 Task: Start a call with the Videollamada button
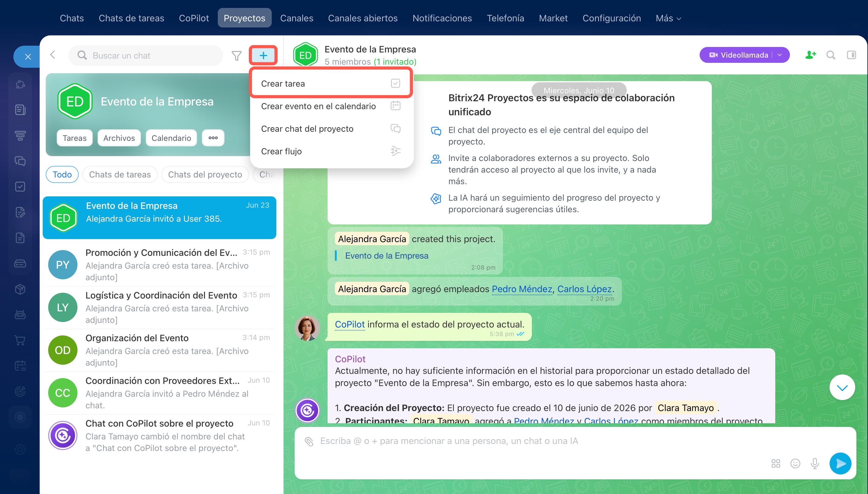click(738, 55)
